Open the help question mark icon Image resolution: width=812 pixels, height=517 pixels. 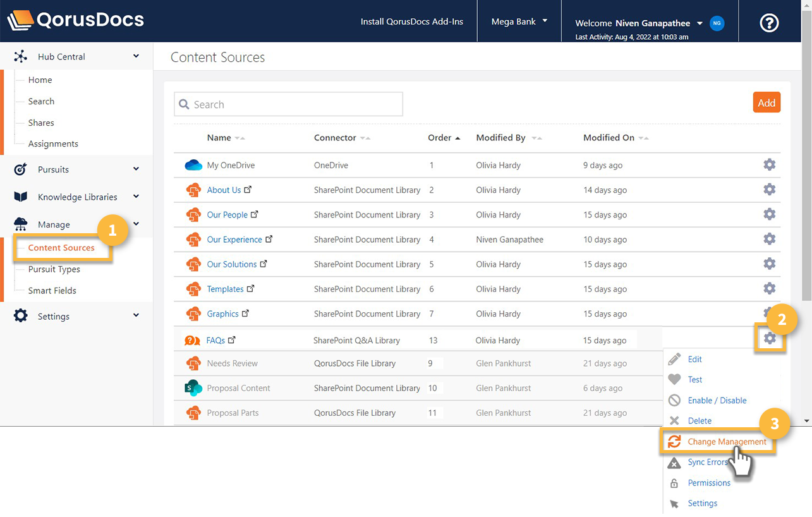768,23
